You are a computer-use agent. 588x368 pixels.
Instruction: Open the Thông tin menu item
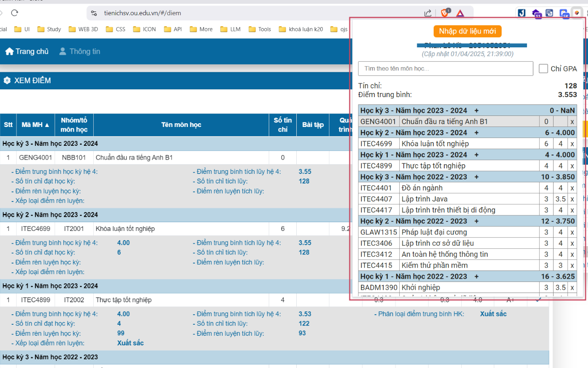pos(79,52)
